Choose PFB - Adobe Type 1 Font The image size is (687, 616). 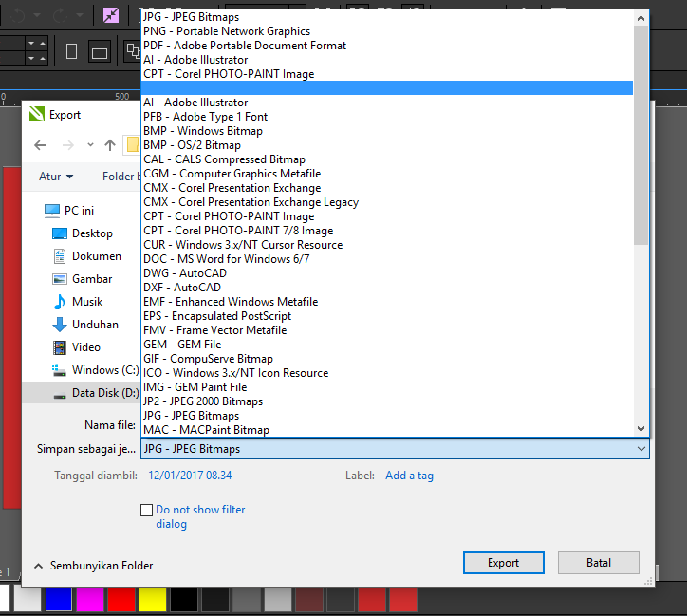pyautogui.click(x=387, y=117)
